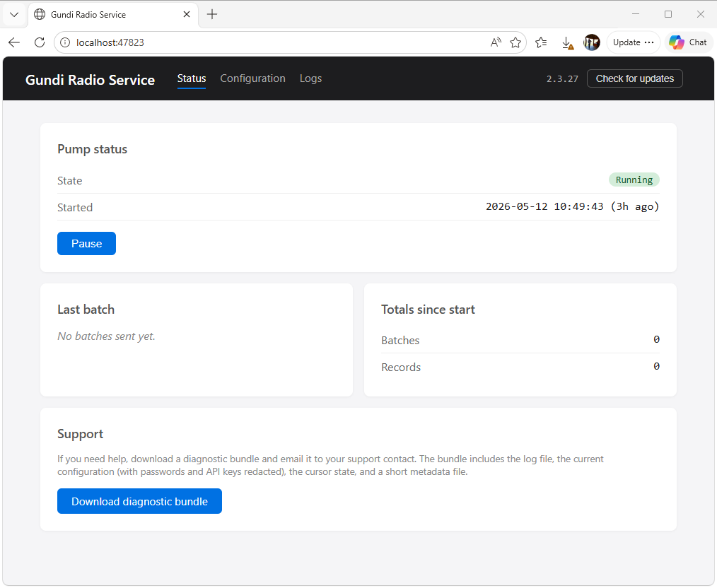Viewport: 717px width, 588px height.
Task: Open the browser profile avatar
Action: [592, 42]
